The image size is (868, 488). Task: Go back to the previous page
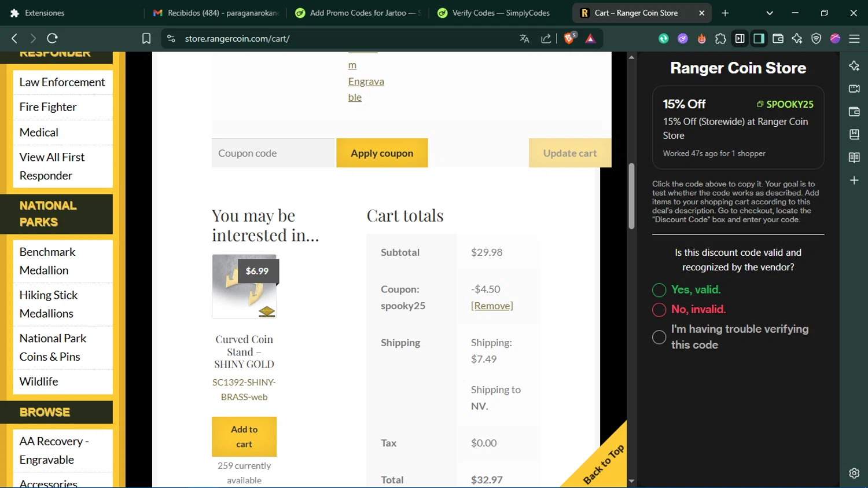point(14,38)
